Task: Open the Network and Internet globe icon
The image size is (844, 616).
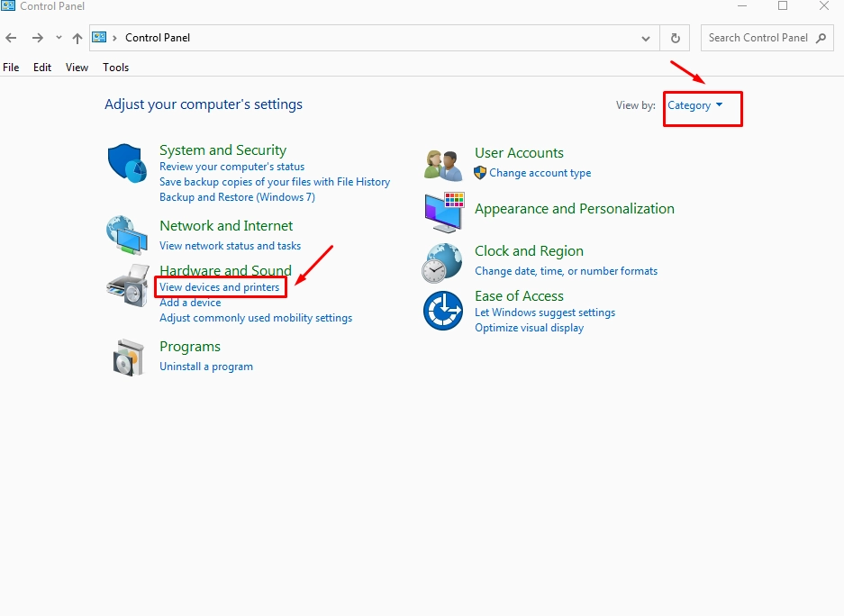Action: pos(126,235)
